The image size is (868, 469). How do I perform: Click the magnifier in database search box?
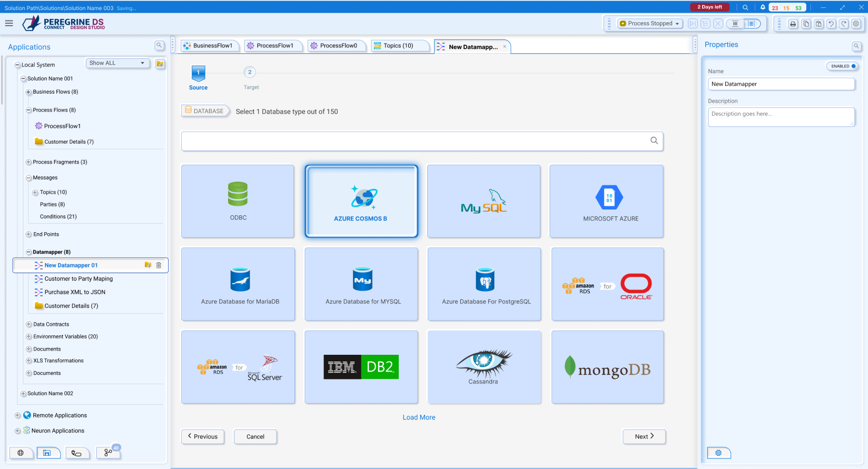[654, 141]
